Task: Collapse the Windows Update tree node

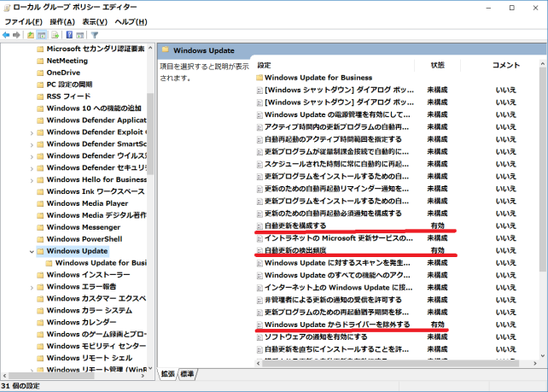Action: (32, 251)
